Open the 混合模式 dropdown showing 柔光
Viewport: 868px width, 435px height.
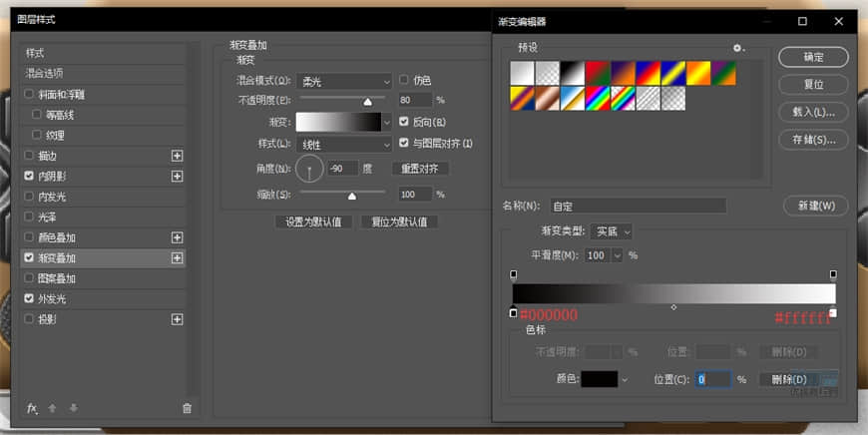[344, 82]
